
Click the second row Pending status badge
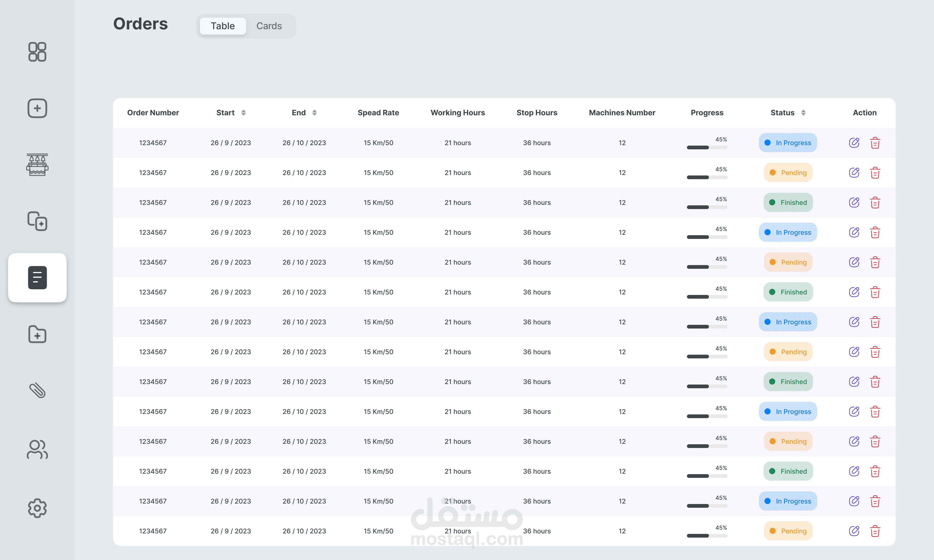click(x=788, y=172)
